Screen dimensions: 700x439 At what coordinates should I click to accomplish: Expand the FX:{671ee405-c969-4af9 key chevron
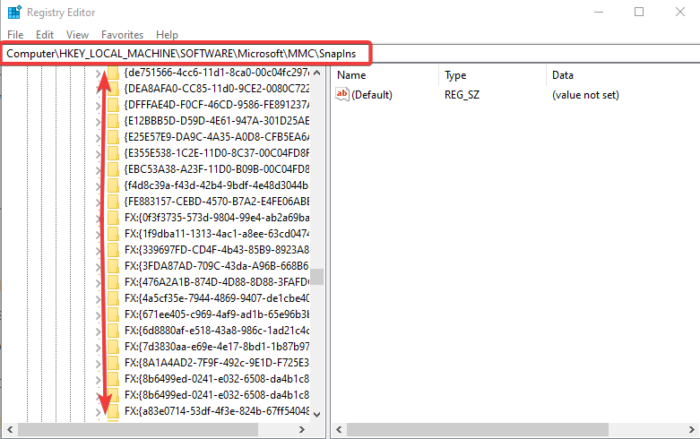98,315
